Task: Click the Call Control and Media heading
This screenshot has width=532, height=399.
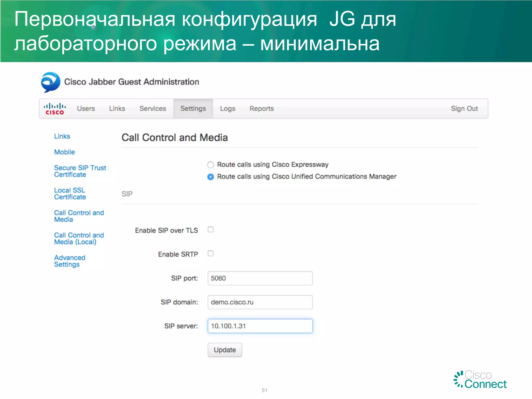Action: (175, 138)
